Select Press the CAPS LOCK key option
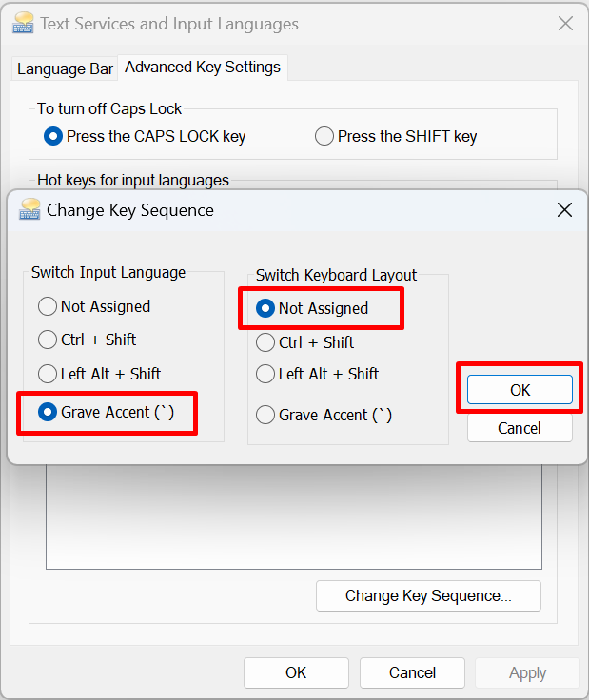Image resolution: width=589 pixels, height=700 pixels. coord(53,136)
